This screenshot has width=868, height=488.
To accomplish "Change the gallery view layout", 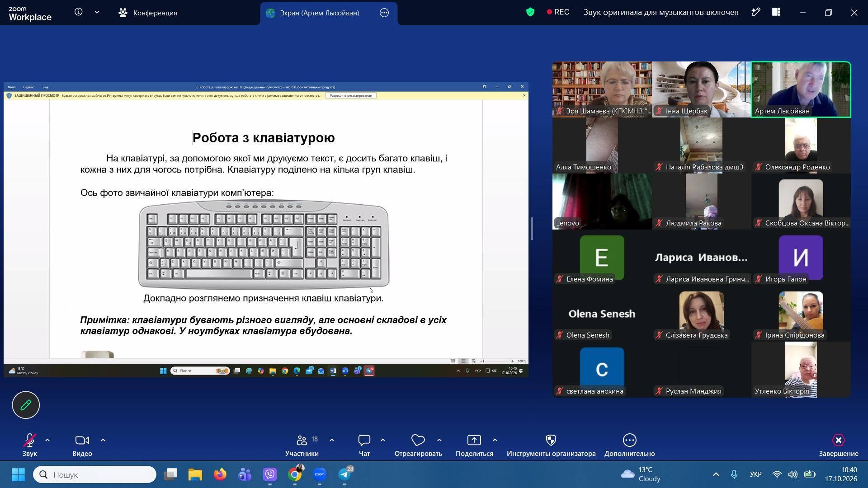I will [x=776, y=12].
